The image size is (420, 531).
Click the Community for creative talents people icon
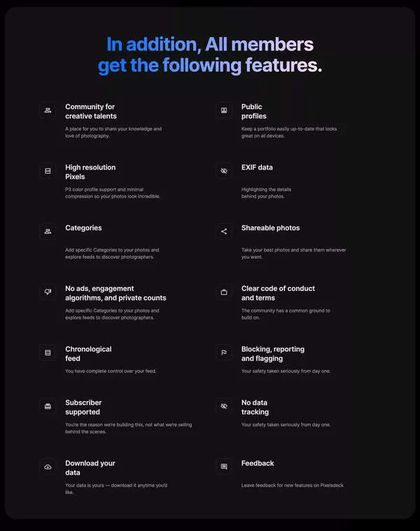click(x=48, y=111)
